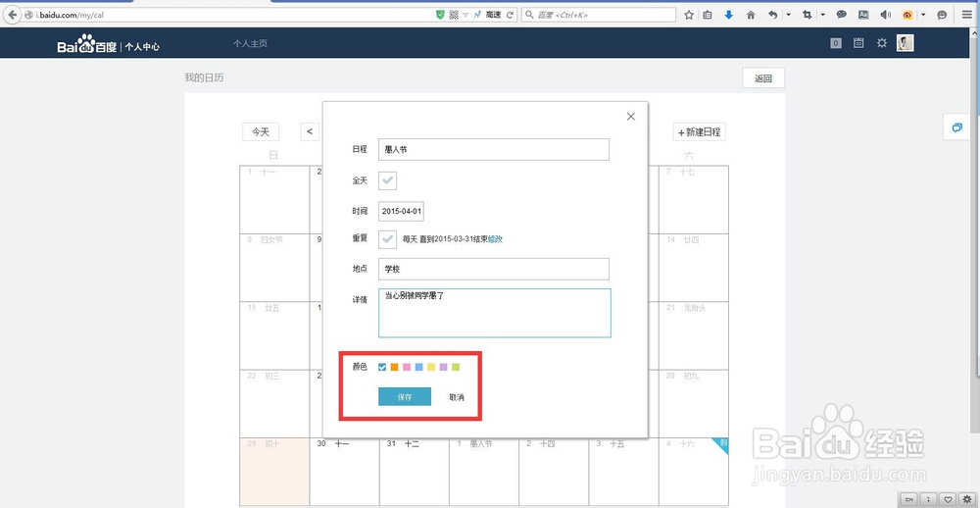
Task: Click the Baidu 个人中心 logo
Action: point(108,44)
